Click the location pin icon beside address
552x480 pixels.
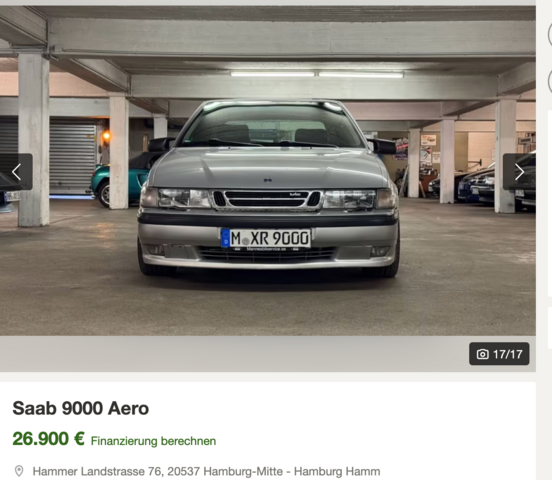(x=19, y=471)
